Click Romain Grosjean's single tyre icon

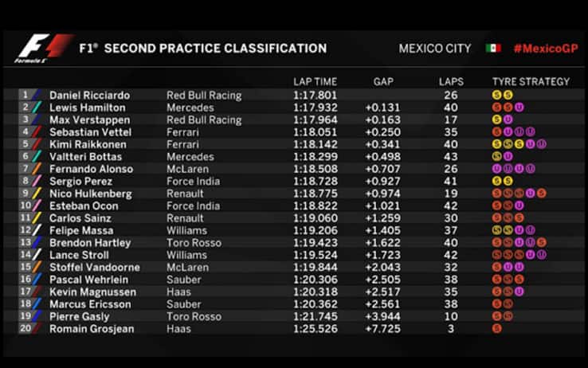pyautogui.click(x=497, y=328)
